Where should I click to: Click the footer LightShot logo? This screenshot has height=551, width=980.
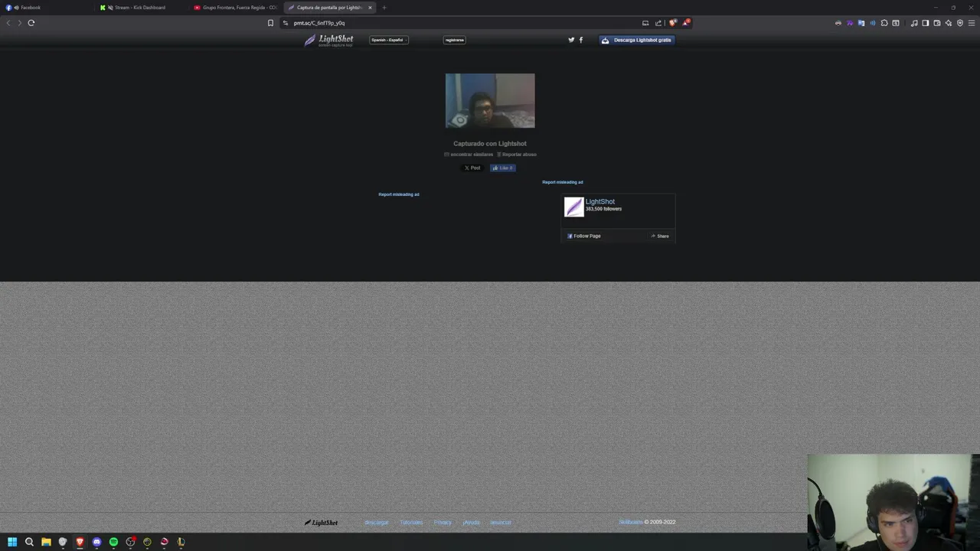[x=321, y=523]
